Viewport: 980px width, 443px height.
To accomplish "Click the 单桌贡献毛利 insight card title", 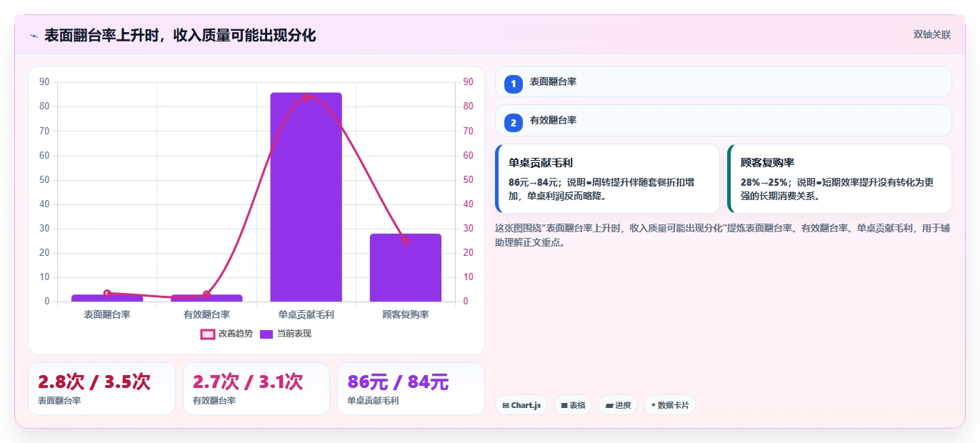I will (541, 163).
